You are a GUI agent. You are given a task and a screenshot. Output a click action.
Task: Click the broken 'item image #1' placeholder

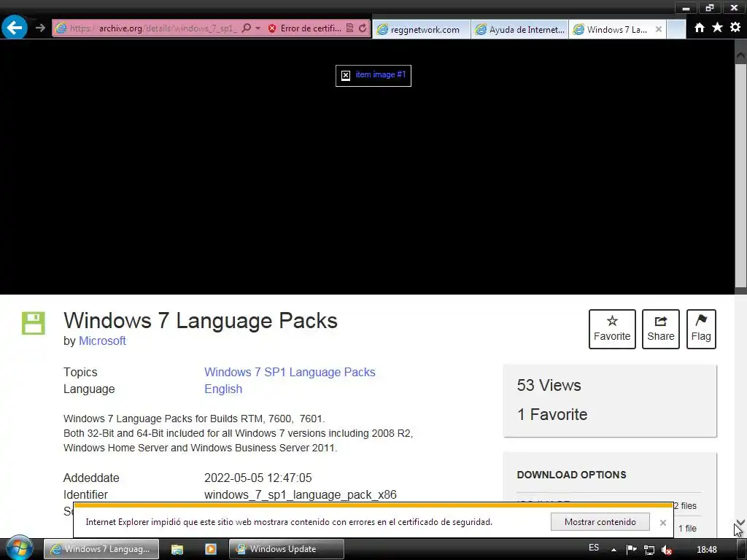[x=373, y=75]
